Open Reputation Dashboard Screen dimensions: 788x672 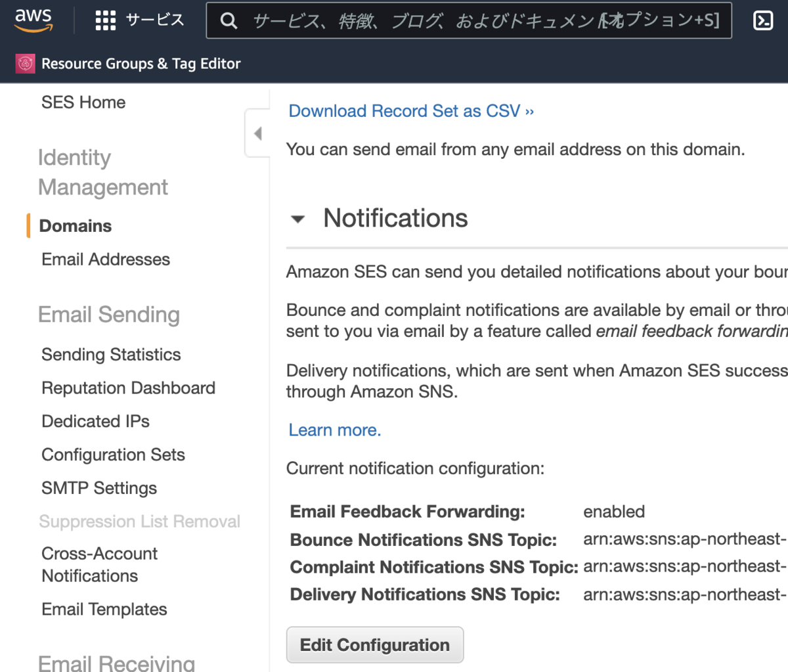pyautogui.click(x=128, y=388)
